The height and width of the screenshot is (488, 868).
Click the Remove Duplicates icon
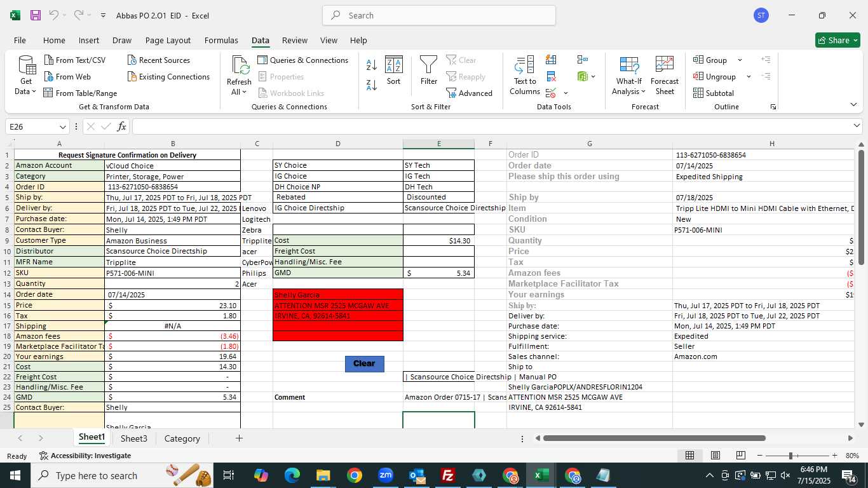[x=551, y=77]
